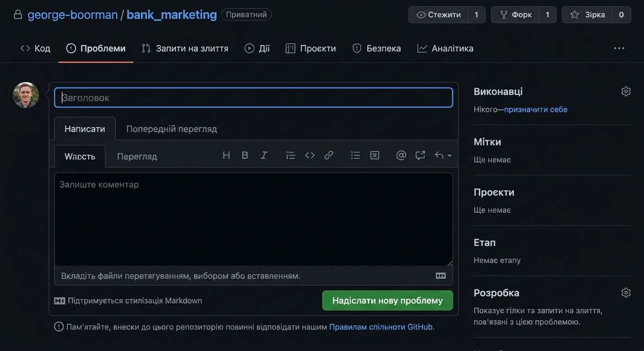644x351 pixels.
Task: Open the Мітки section heading
Action: point(488,142)
